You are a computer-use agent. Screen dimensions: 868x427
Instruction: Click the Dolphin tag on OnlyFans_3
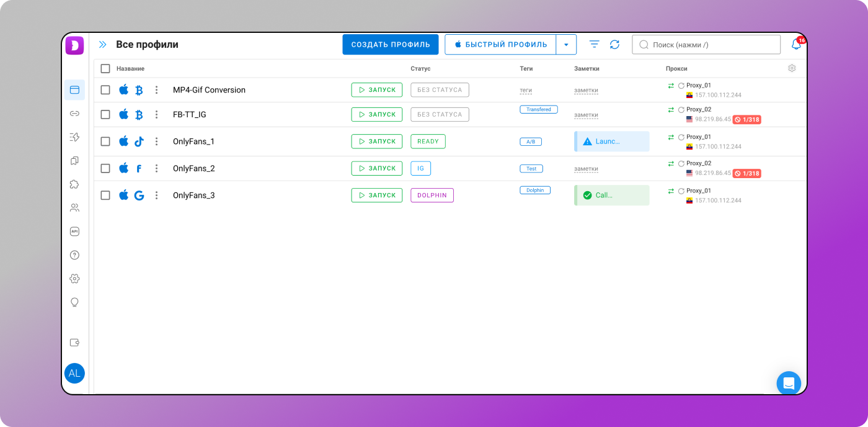click(534, 191)
